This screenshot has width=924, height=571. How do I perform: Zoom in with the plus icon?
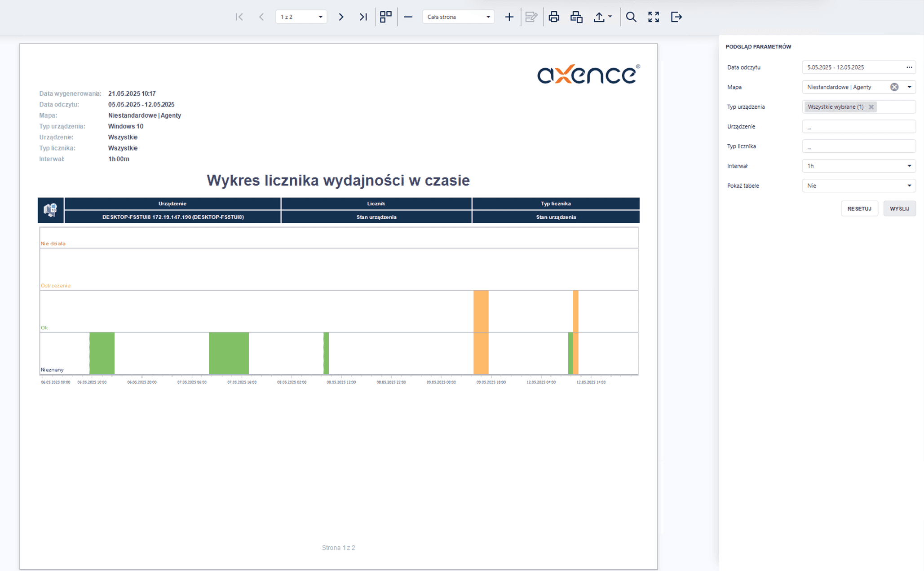click(509, 17)
